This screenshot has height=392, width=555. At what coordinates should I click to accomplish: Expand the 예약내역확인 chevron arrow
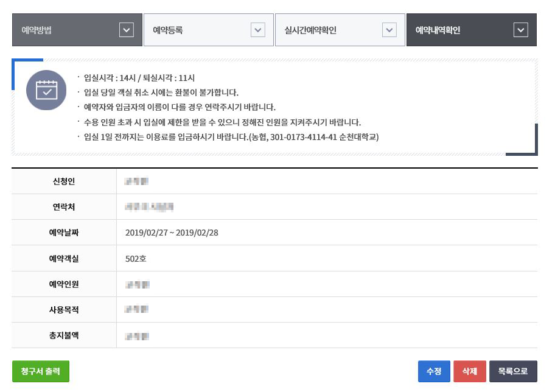(x=521, y=30)
